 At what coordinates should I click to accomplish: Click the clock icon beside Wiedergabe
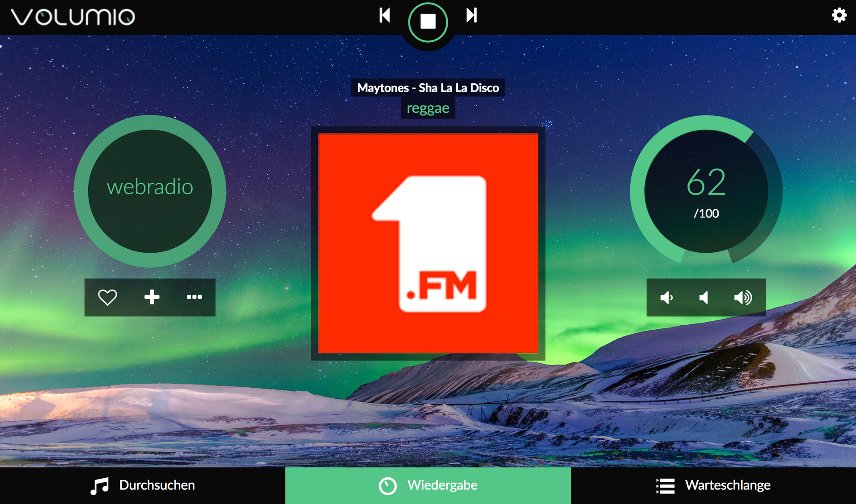(x=387, y=486)
